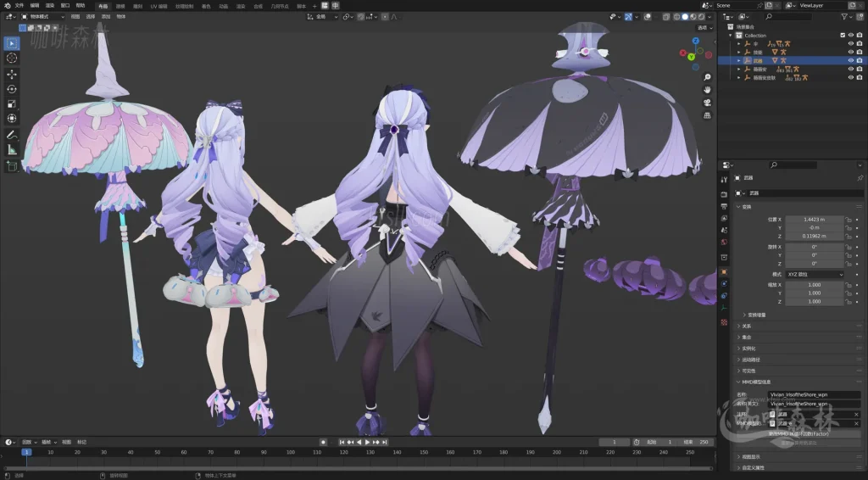Activate the Rotate tool
Screen dimensions: 868x480
[x=12, y=89]
